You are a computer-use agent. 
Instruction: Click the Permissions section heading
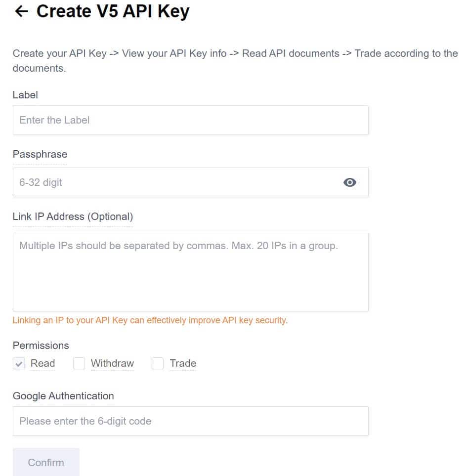click(41, 346)
